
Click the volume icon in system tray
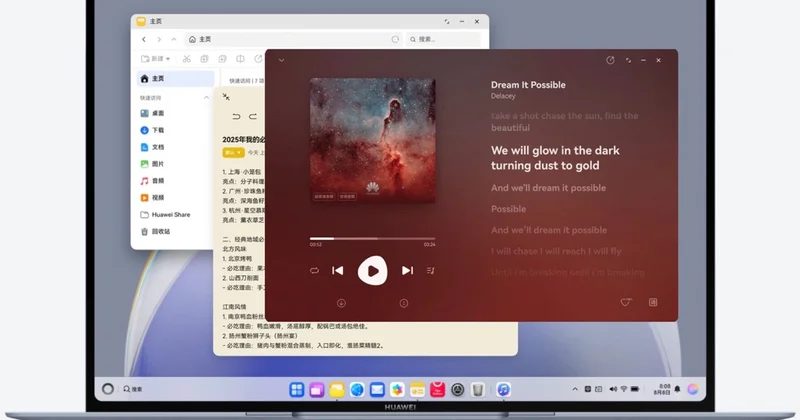(x=613, y=389)
